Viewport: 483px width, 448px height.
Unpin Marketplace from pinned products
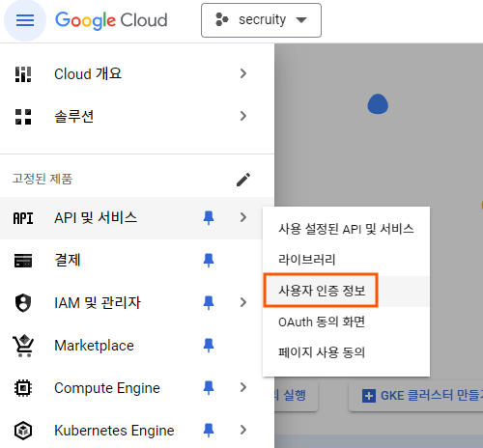pyautogui.click(x=209, y=346)
